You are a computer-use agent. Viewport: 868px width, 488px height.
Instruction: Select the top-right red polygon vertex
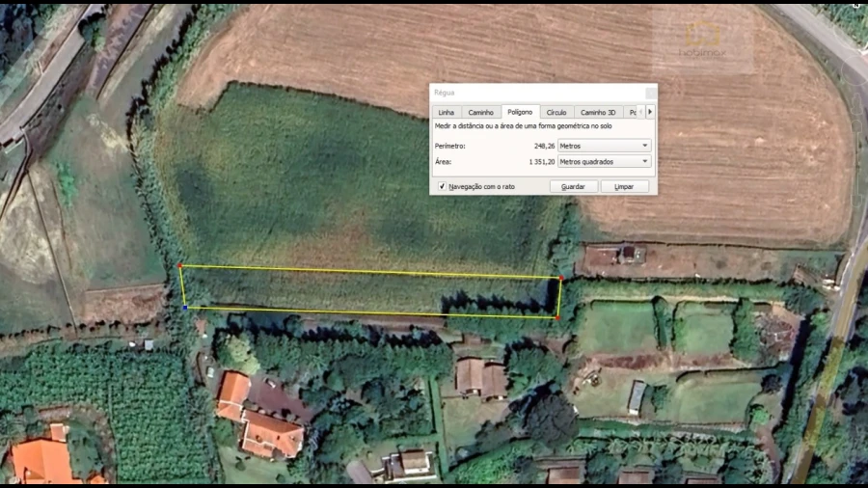tap(561, 278)
